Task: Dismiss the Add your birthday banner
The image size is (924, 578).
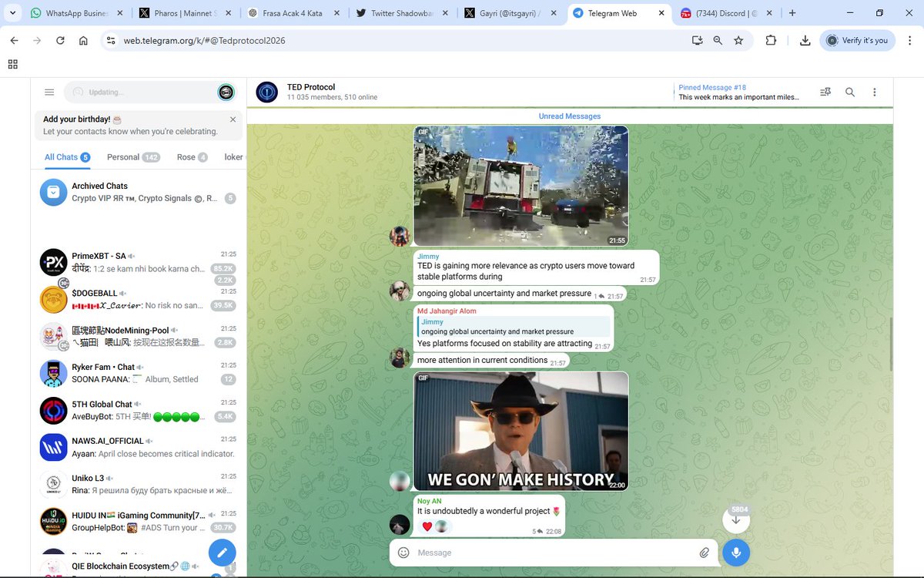Action: (233, 120)
